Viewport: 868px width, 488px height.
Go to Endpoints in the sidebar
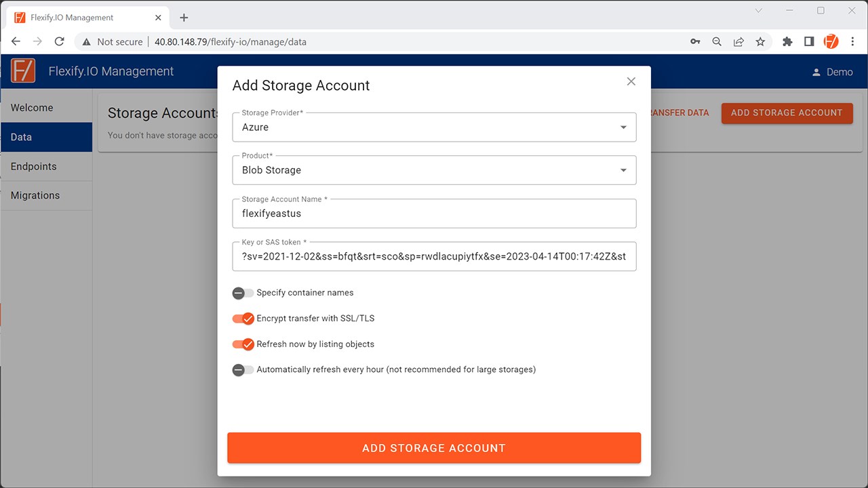pos(34,166)
